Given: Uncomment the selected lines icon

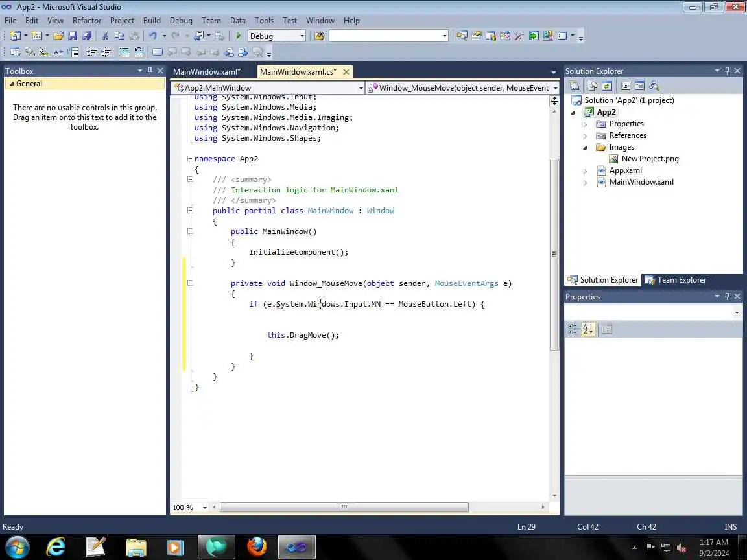Looking at the screenshot, I should point(138,52).
